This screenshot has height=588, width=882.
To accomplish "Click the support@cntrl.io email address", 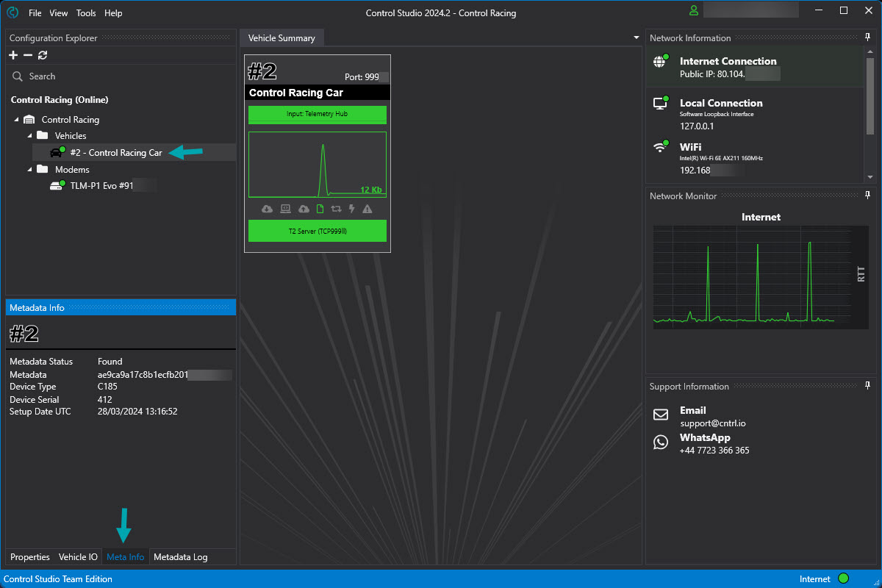I will coord(713,423).
